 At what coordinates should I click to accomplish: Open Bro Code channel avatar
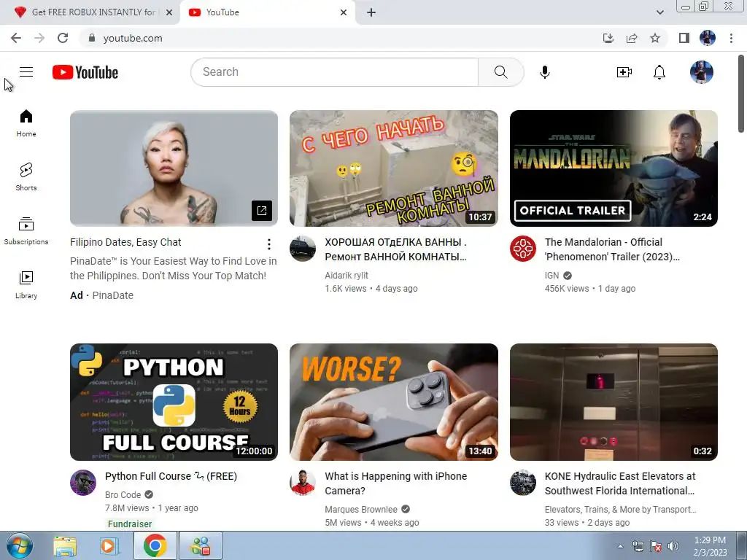83,483
